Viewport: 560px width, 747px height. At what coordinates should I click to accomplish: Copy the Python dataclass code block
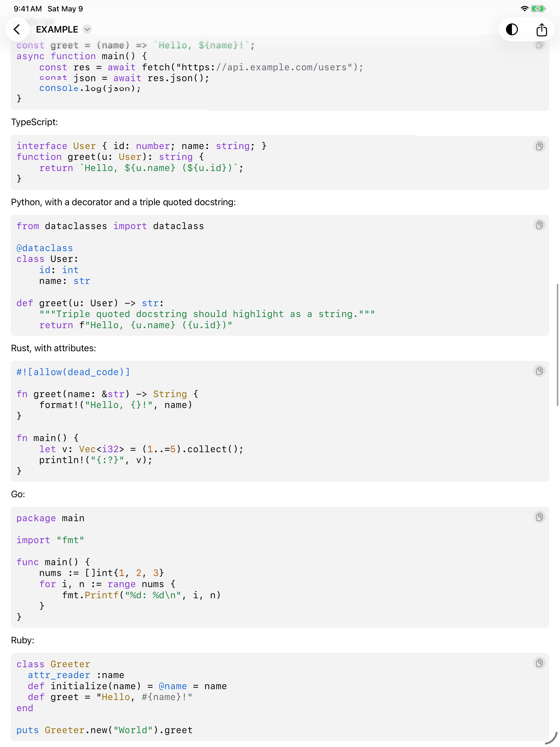tap(539, 225)
